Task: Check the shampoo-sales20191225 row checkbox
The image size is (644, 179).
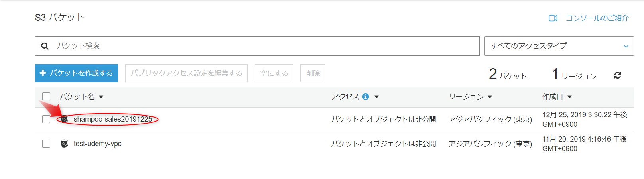Action: coord(46,119)
